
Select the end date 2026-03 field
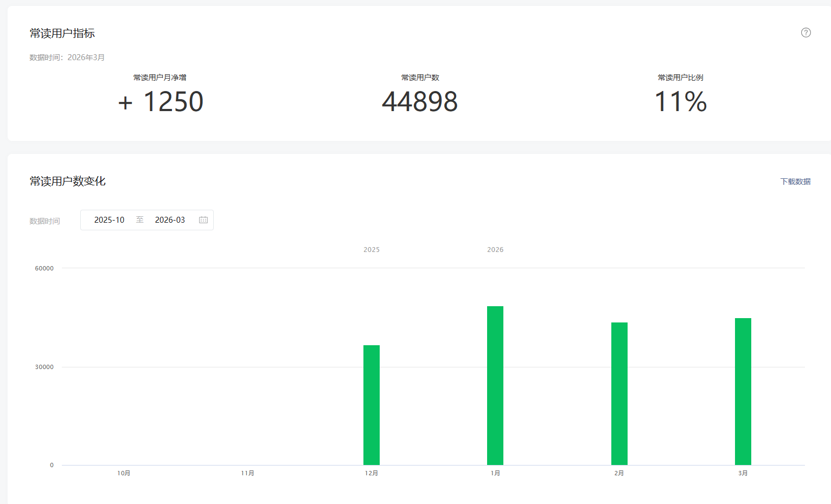(170, 220)
